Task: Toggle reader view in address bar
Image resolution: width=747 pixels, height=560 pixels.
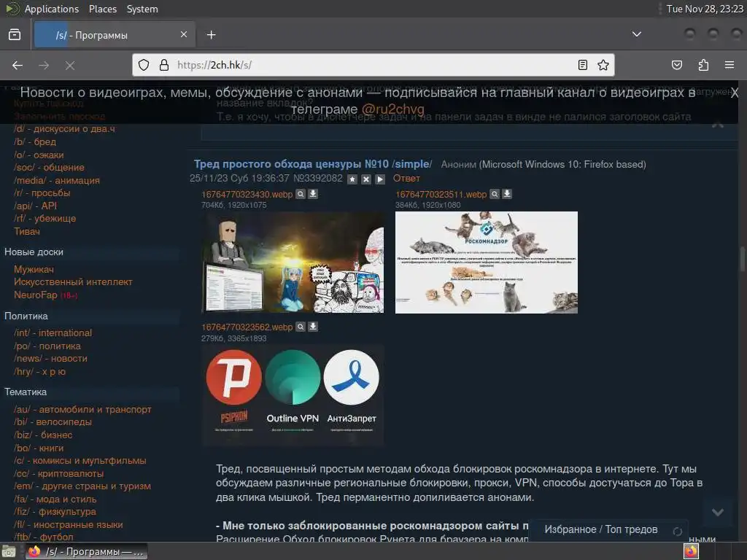Action: [582, 65]
